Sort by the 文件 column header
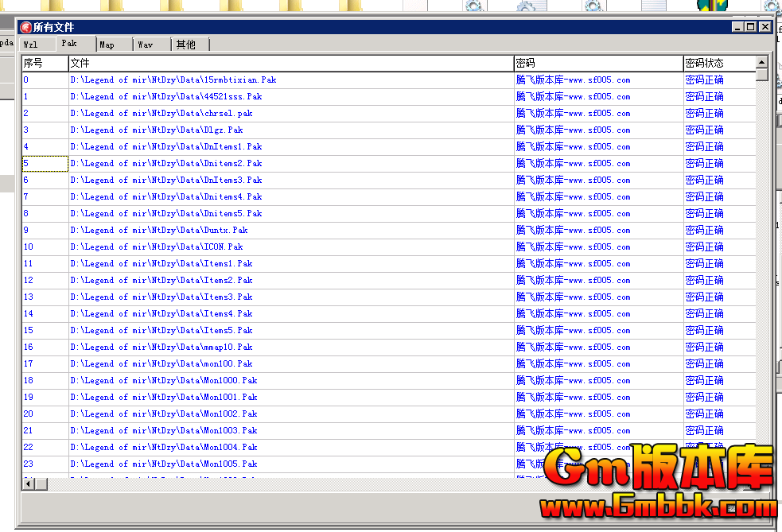This screenshot has height=532, width=782. pyautogui.click(x=290, y=63)
